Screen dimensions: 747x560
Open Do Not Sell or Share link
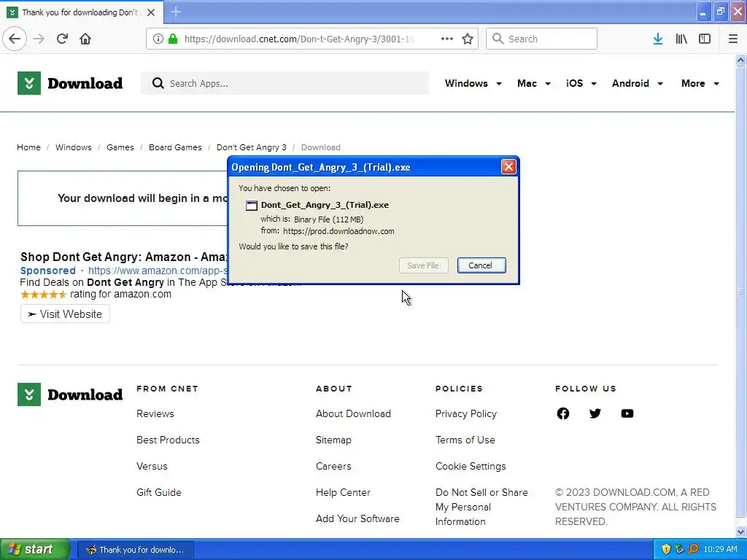(x=481, y=507)
